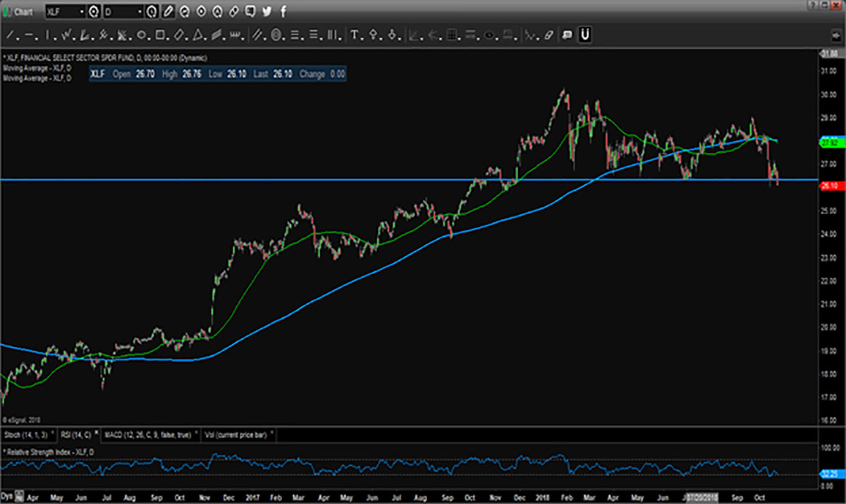The height and width of the screenshot is (504, 846).
Task: Click the eraser icon in drawing toolbar
Action: pos(549,35)
